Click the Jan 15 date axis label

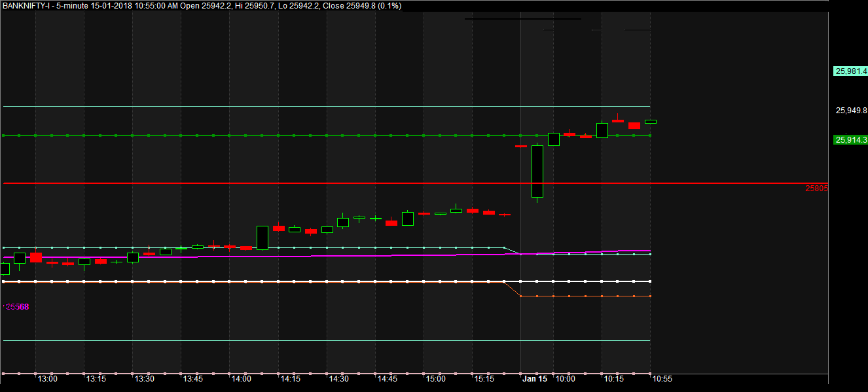pyautogui.click(x=534, y=379)
